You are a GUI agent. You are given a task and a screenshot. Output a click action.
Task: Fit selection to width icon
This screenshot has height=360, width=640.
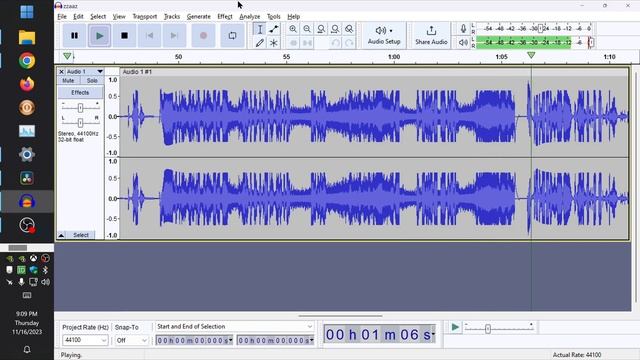coord(321,29)
